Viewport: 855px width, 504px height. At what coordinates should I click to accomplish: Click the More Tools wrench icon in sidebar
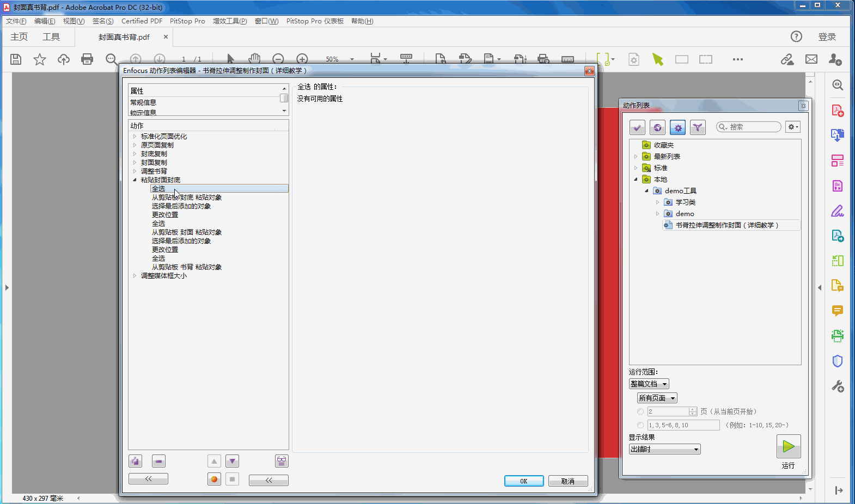coord(838,386)
